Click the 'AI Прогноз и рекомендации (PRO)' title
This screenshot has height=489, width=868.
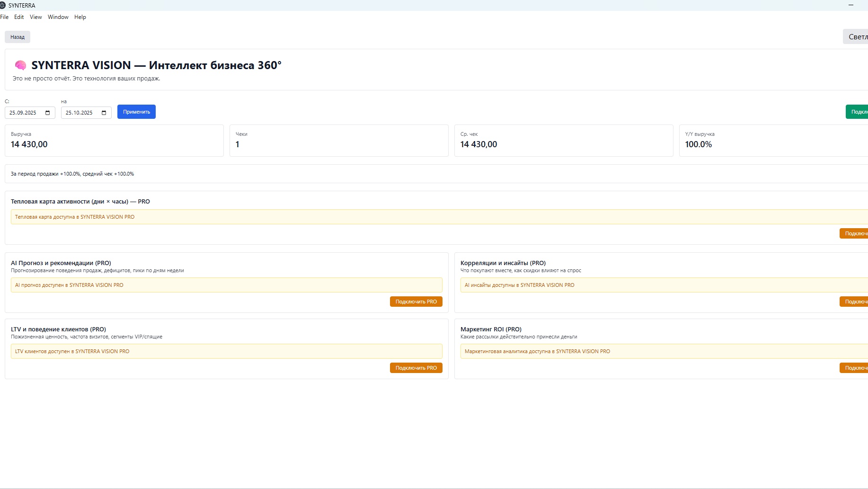tap(61, 263)
